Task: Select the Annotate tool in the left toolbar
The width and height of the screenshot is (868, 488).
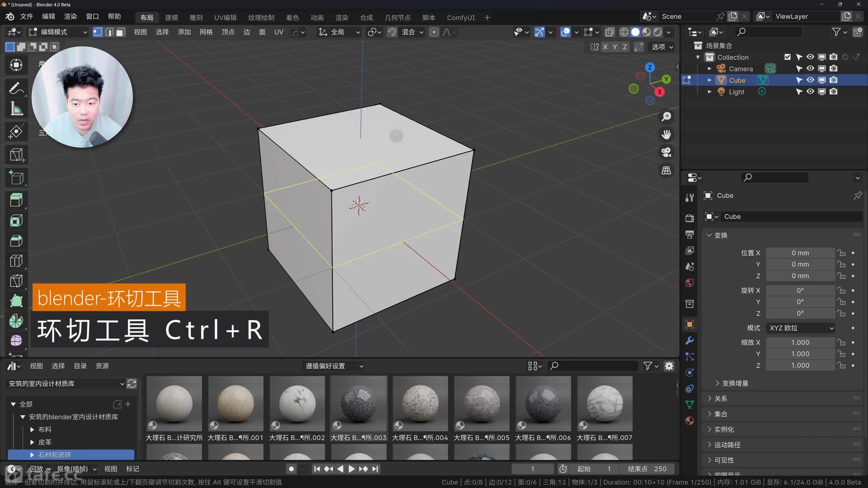Action: click(16, 88)
